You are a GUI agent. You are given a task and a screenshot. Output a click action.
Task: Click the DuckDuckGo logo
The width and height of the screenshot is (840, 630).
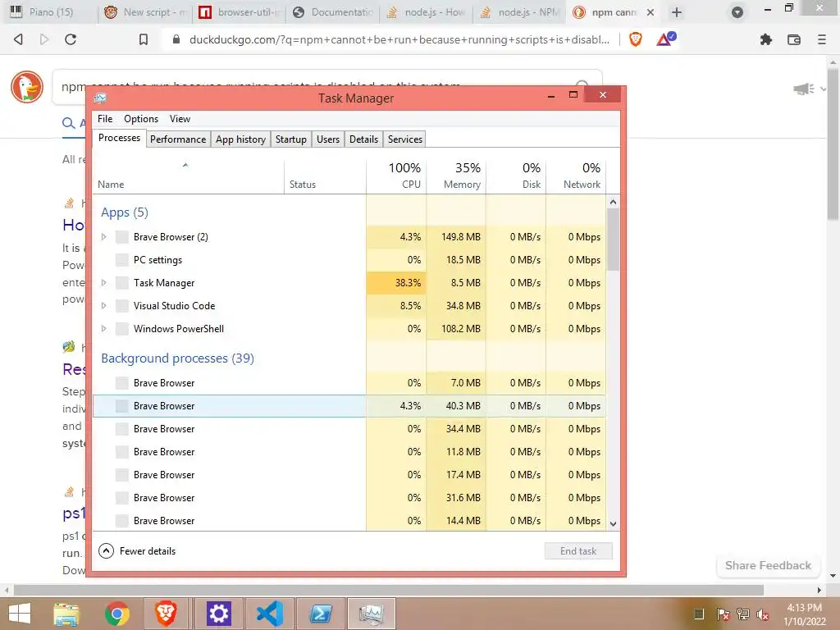27,87
